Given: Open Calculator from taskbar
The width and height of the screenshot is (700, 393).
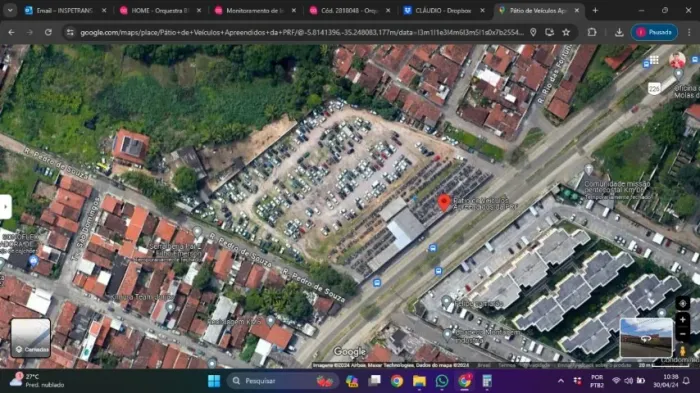Looking at the screenshot, I should tap(487, 381).
